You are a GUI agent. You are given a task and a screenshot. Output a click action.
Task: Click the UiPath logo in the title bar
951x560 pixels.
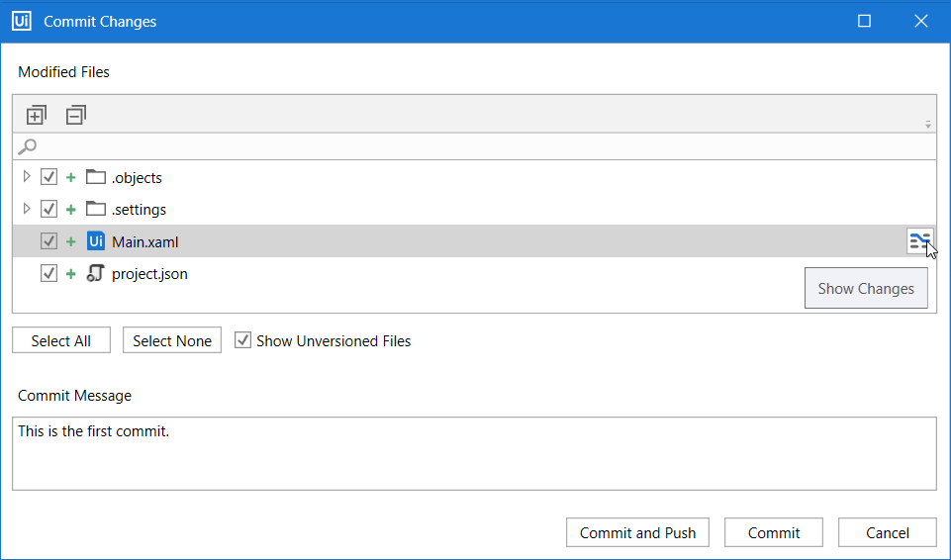coord(22,21)
